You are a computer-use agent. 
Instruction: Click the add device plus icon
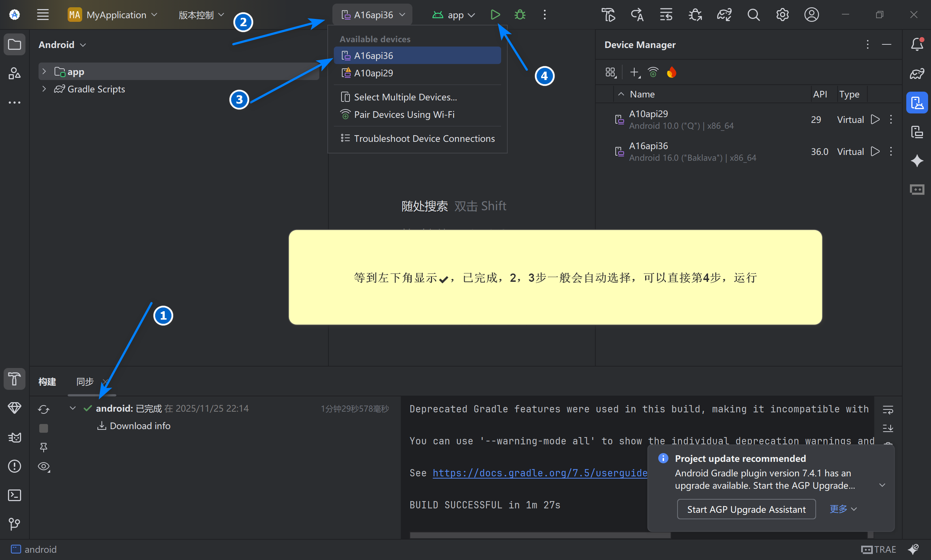pos(634,72)
